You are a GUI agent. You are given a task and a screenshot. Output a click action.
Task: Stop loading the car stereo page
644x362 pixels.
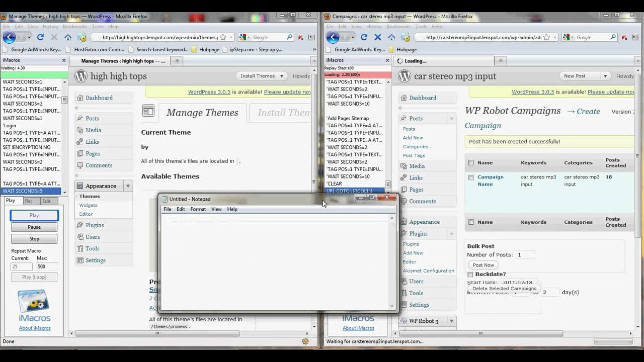click(378, 37)
